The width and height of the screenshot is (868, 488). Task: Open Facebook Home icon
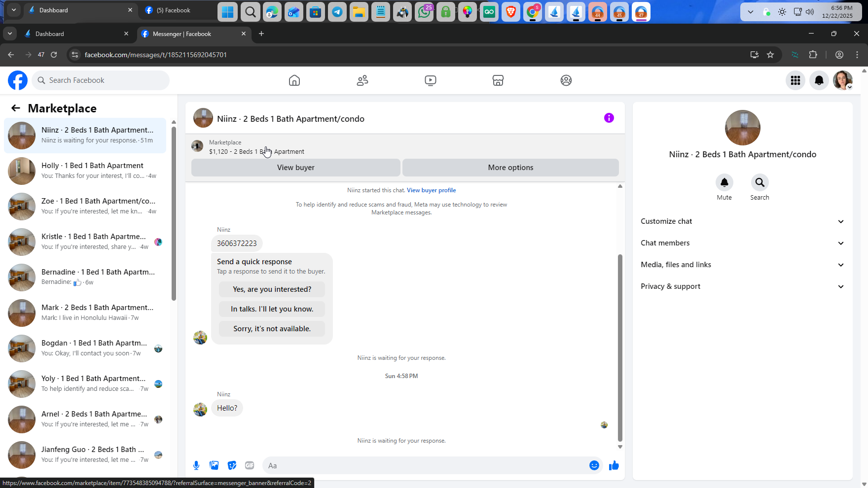click(x=294, y=80)
